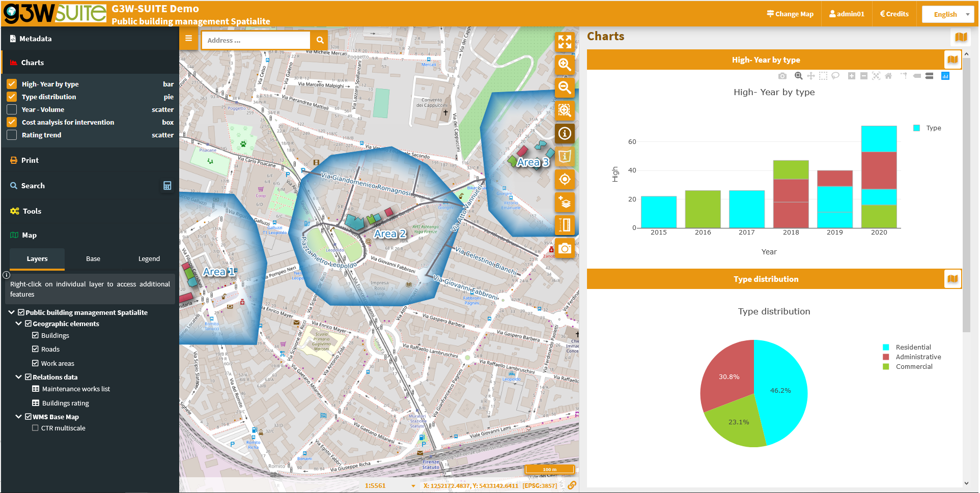The height and width of the screenshot is (493, 980).
Task: Toggle the Buildings layer checkbox
Action: point(35,335)
